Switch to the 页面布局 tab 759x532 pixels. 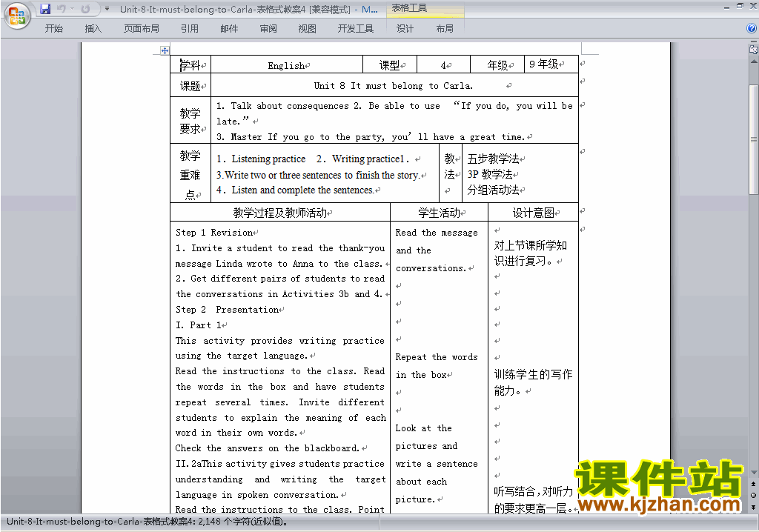click(142, 29)
